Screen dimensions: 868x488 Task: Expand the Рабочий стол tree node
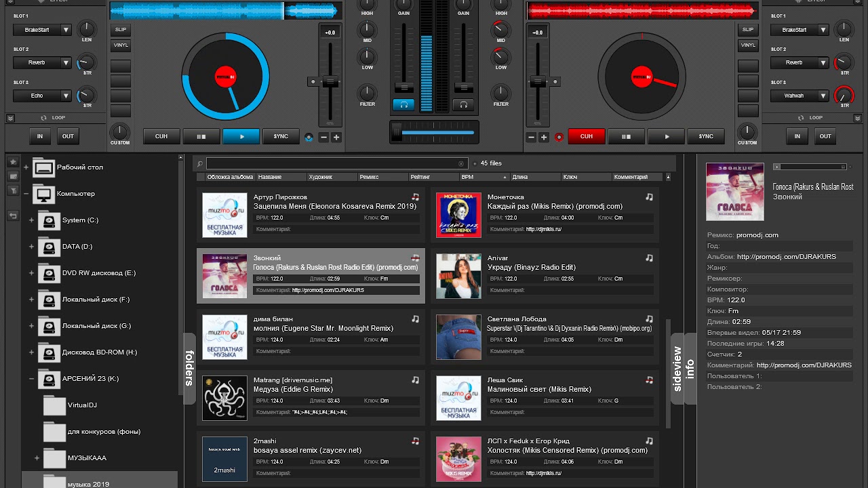pyautogui.click(x=26, y=167)
